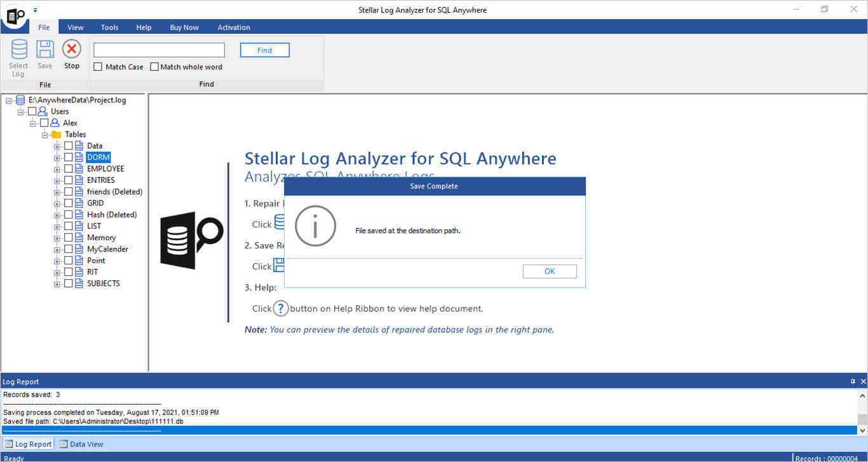Click the Project.log database icon in the tree
Viewport: 868px width, 462px height.
pos(20,100)
